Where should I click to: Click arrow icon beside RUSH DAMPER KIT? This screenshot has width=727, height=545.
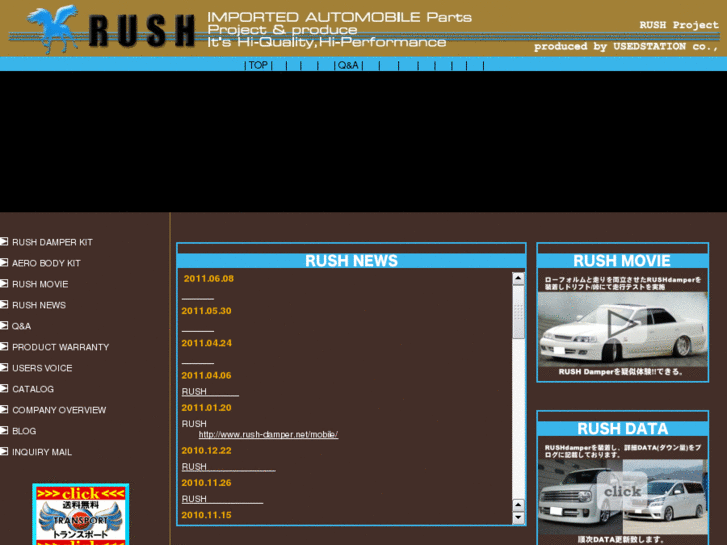click(4, 242)
